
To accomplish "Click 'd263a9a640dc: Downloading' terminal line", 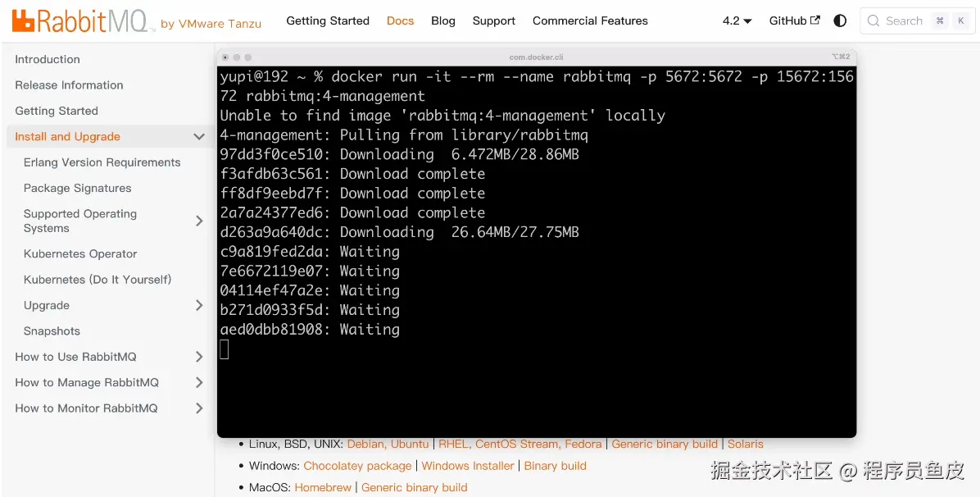I will [399, 232].
